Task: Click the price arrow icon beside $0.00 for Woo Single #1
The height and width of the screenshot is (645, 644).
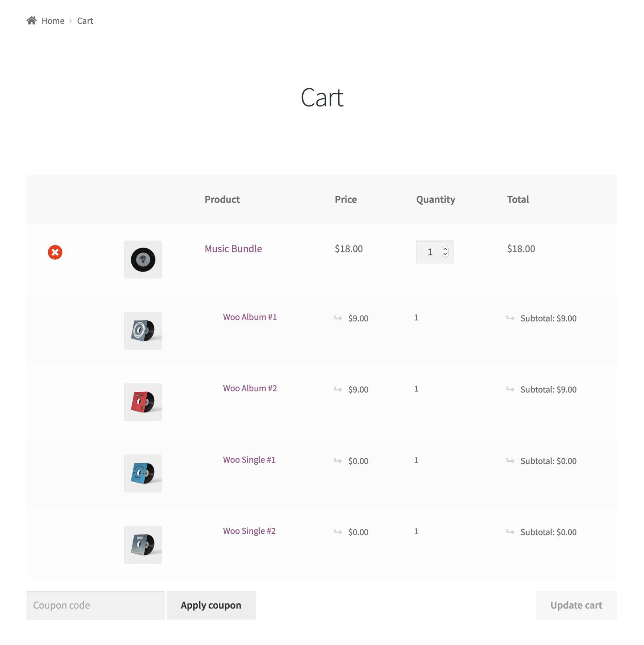Action: [x=338, y=460]
